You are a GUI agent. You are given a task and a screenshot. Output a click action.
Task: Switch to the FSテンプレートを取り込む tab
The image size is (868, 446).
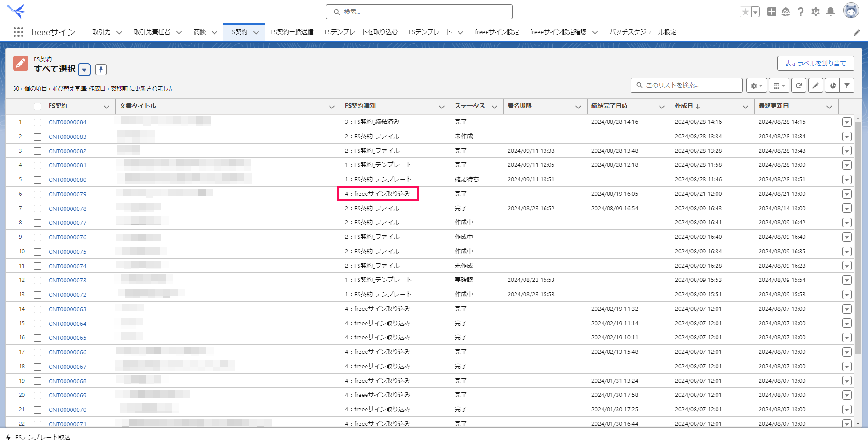click(361, 32)
